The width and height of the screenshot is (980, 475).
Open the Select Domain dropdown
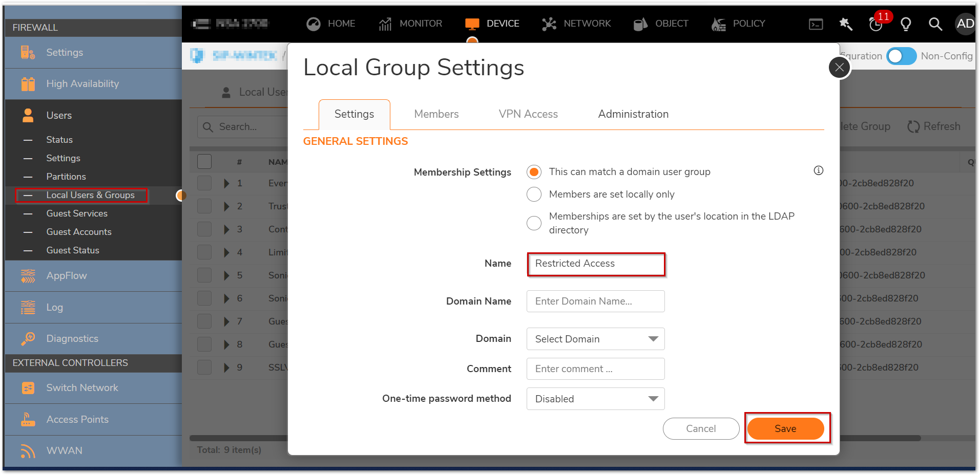click(x=595, y=339)
